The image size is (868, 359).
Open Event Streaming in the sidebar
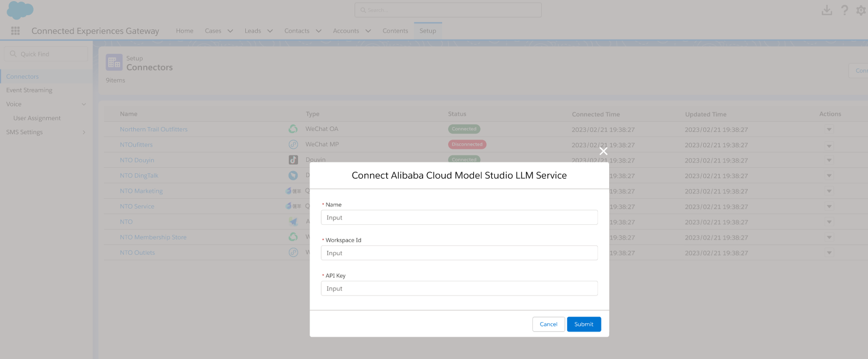29,90
